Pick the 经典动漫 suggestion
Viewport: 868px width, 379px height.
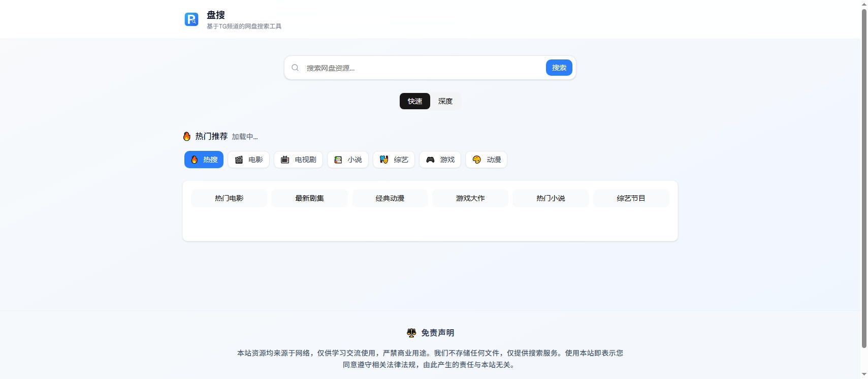point(390,198)
